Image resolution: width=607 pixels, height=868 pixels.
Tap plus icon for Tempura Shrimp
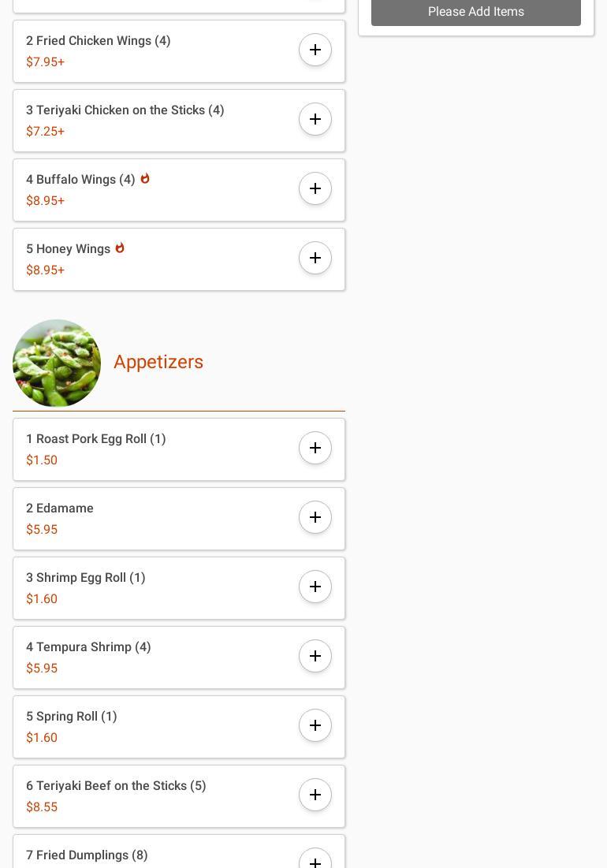coord(315,656)
